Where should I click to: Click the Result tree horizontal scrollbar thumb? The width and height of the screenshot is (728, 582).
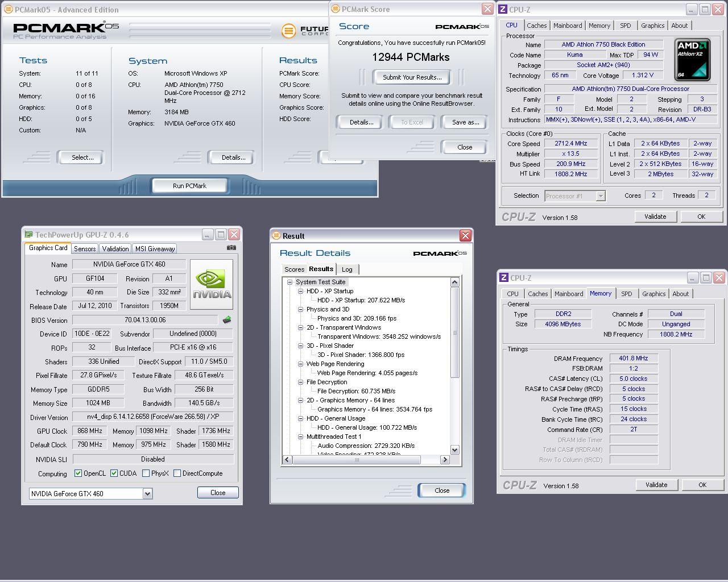357,460
